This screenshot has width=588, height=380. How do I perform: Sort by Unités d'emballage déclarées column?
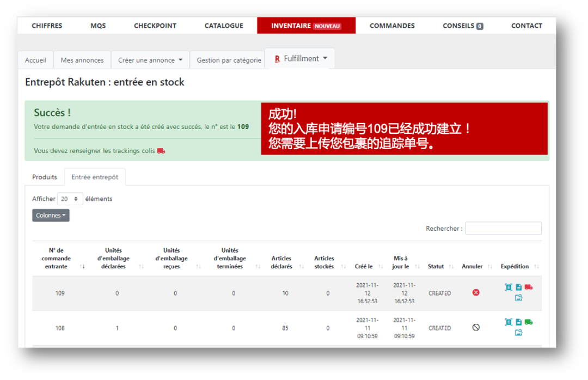142,267
